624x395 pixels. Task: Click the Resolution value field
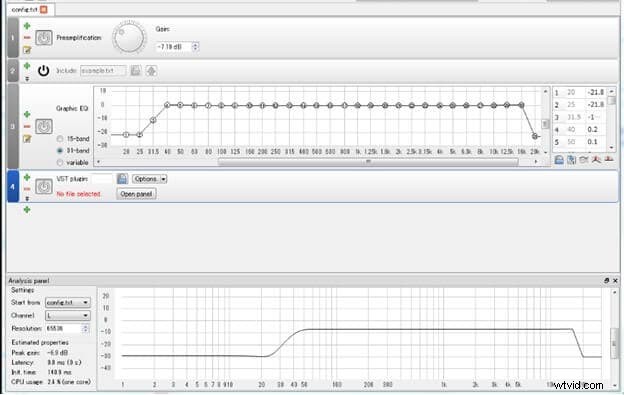pyautogui.click(x=64, y=329)
